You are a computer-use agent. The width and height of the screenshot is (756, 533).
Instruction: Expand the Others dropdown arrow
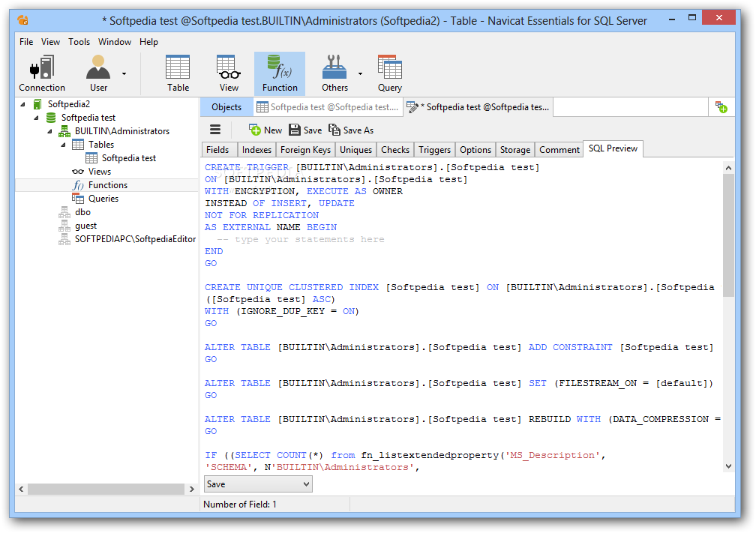click(360, 73)
